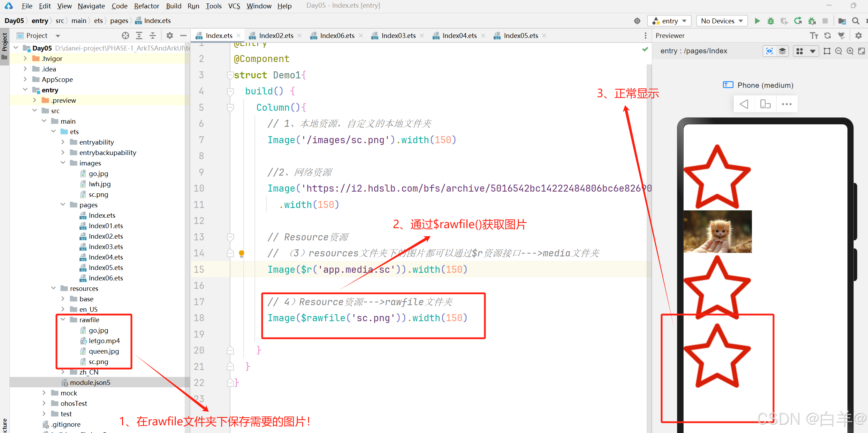868x433 pixels.
Task: Open the Build menu
Action: coord(174,6)
